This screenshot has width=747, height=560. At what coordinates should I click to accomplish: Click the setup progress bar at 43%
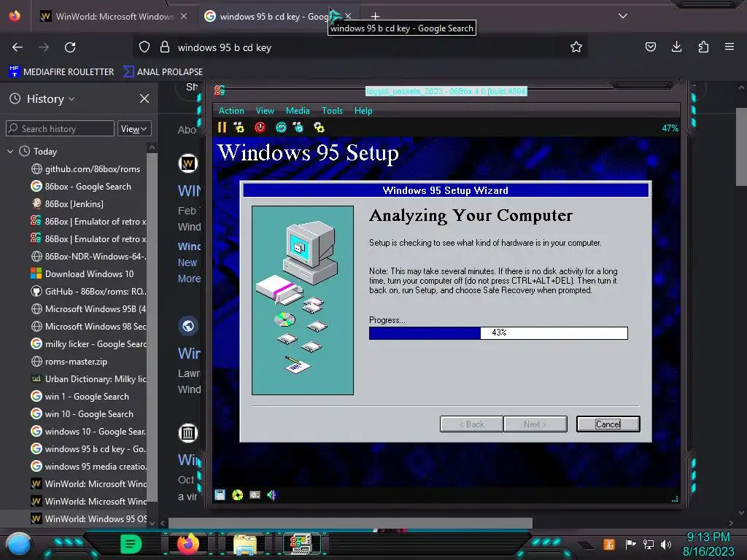[498, 332]
